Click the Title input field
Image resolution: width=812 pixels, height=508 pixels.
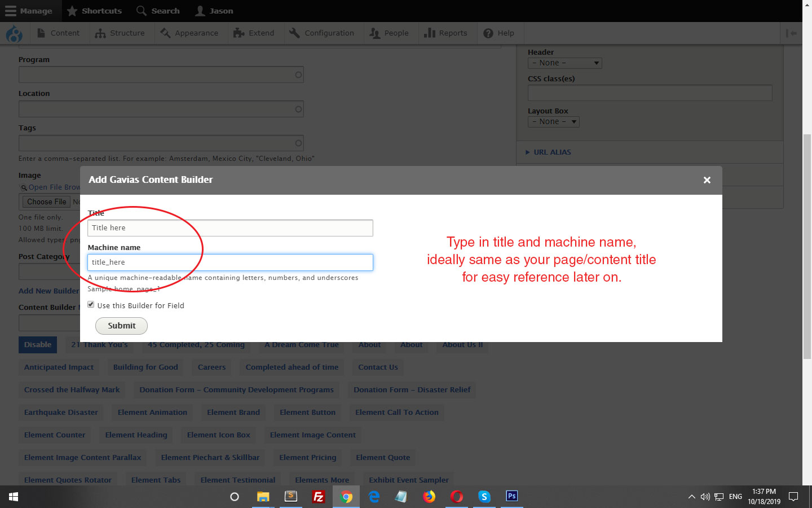click(230, 228)
